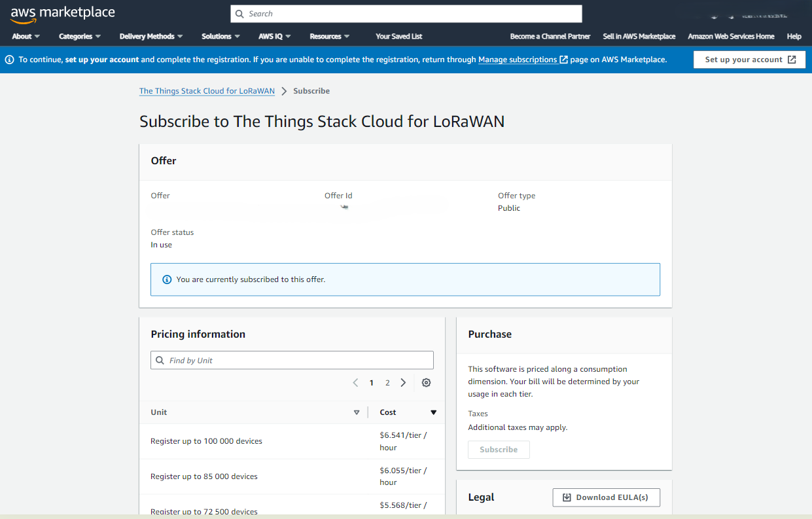Go to next pricing page arrow

[x=403, y=383]
